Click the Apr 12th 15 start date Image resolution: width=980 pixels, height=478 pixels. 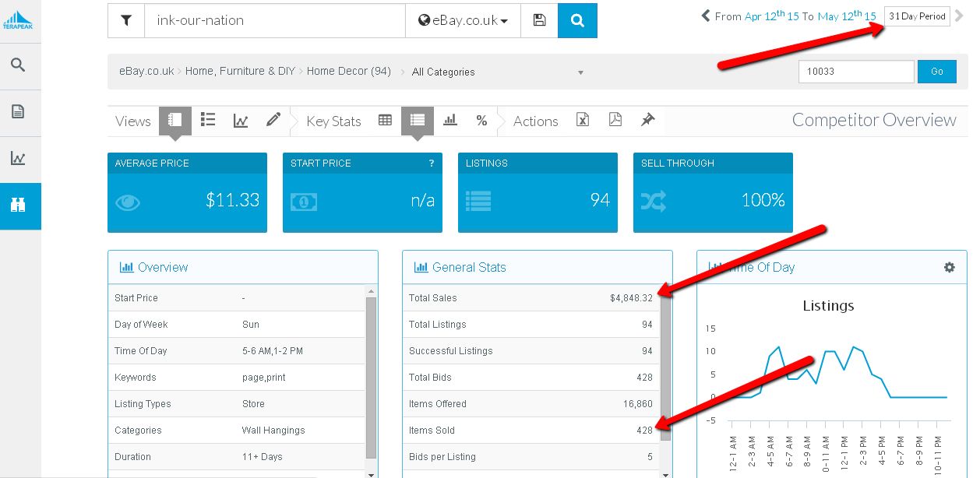tap(772, 16)
